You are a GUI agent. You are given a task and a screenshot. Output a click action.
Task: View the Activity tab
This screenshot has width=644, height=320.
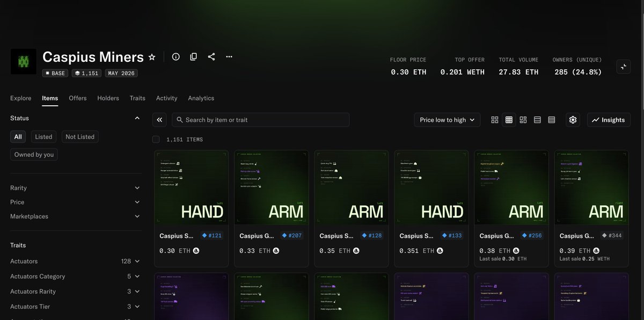click(x=166, y=98)
